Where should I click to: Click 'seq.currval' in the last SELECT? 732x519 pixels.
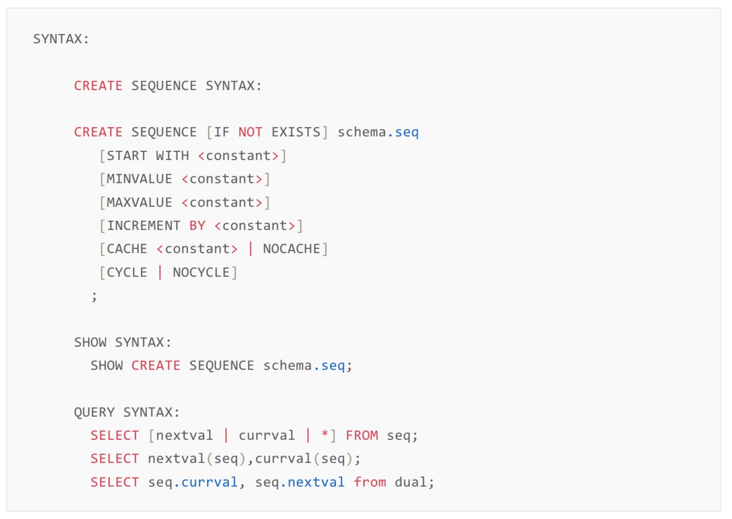pyautogui.click(x=192, y=482)
